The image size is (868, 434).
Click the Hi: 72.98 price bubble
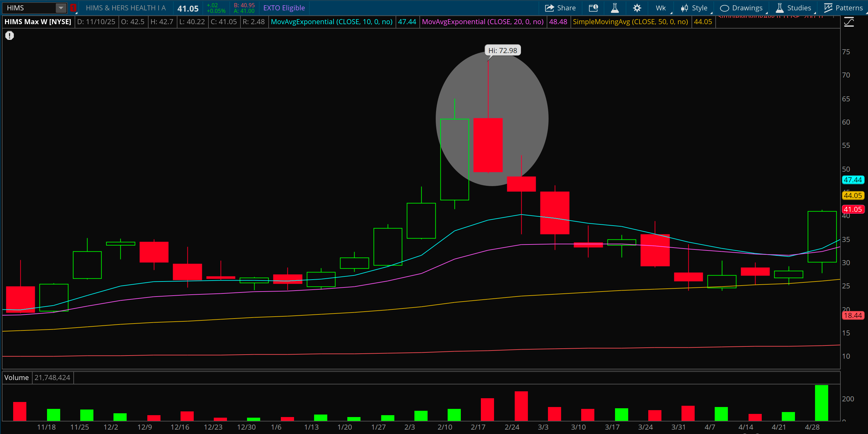tap(502, 50)
